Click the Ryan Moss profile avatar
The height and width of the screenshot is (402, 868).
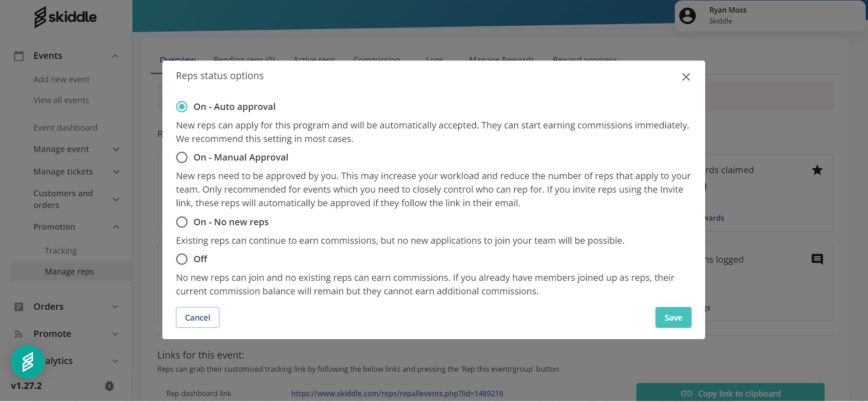(687, 16)
